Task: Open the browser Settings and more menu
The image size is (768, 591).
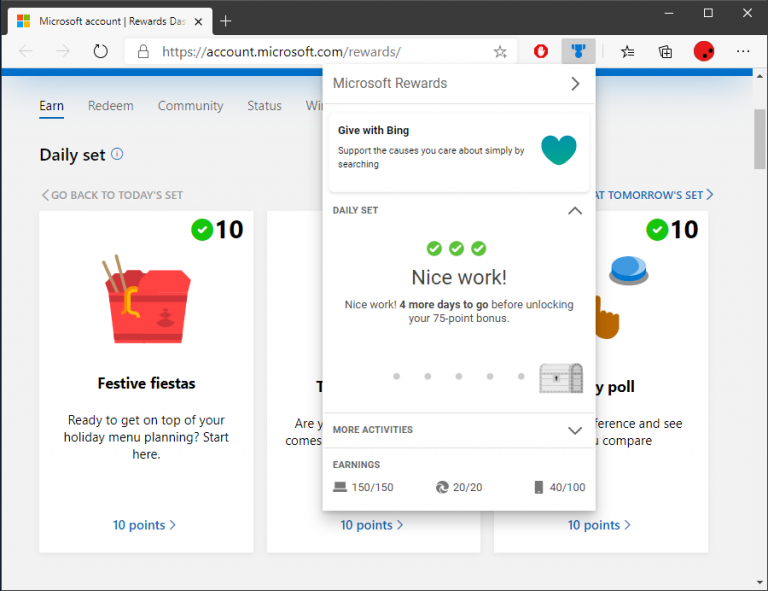Action: tap(743, 51)
